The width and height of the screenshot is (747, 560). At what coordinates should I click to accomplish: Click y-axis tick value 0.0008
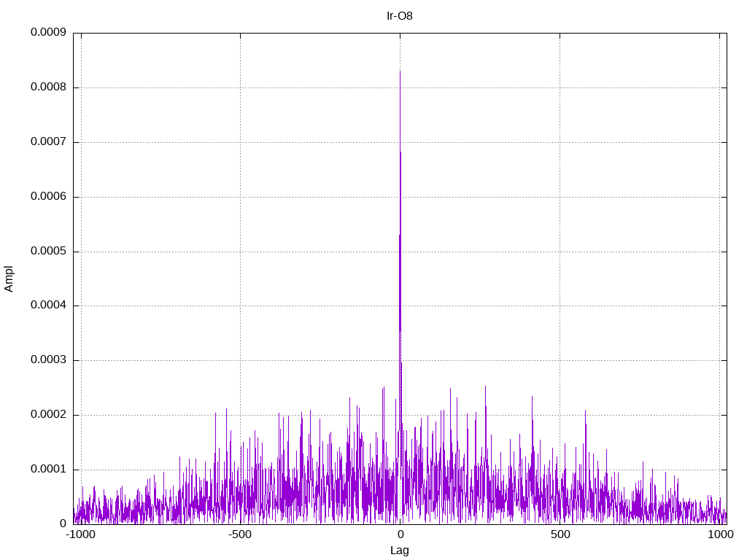pos(48,87)
